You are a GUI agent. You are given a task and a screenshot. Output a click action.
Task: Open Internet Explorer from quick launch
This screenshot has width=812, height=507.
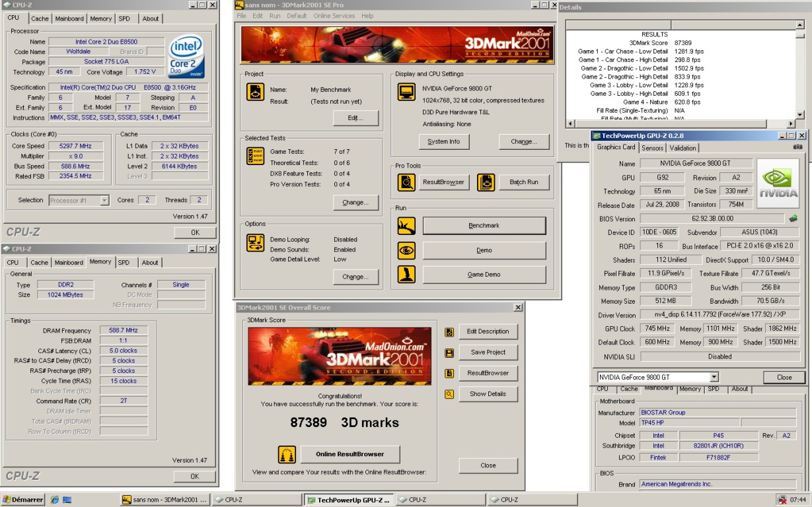point(54,500)
